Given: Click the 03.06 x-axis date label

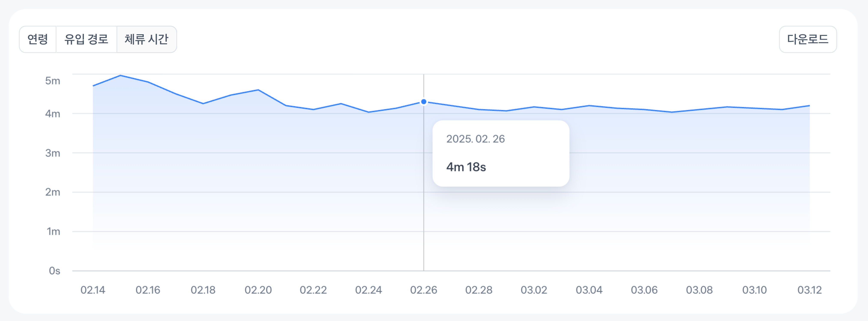Looking at the screenshot, I should coord(644,290).
